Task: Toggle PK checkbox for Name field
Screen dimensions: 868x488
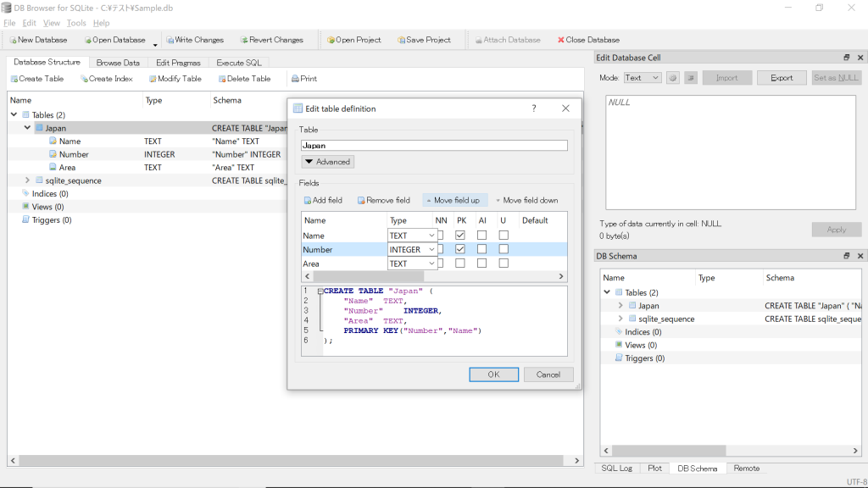Action: (460, 236)
